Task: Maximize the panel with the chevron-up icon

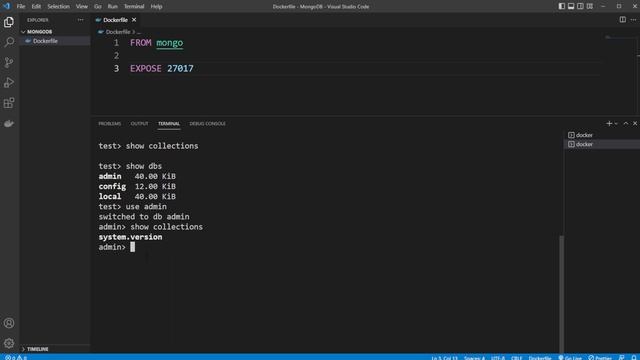Action: (626, 123)
